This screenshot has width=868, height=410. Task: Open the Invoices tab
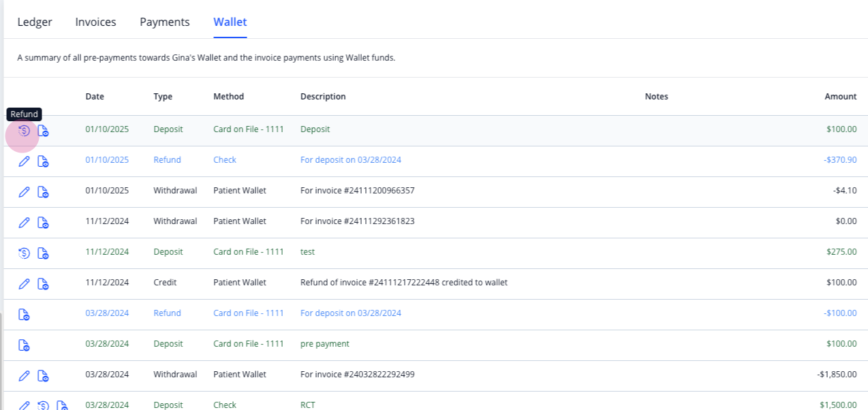coord(95,22)
